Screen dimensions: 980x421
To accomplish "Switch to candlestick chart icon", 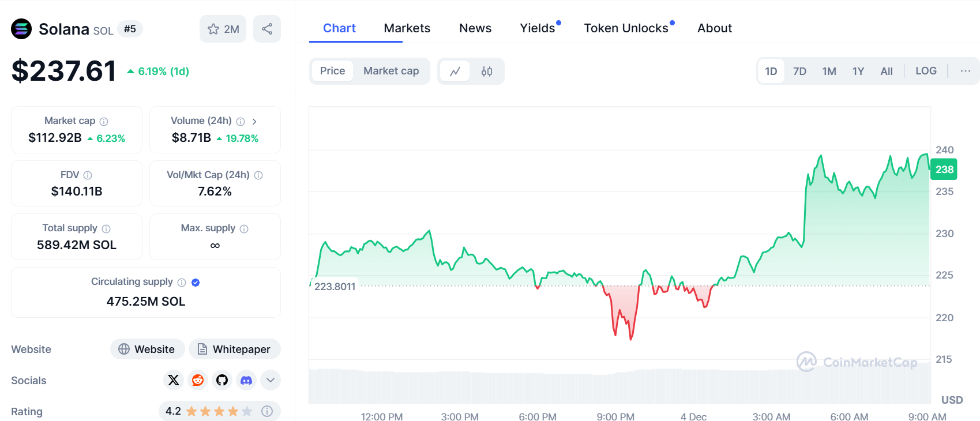I will pyautogui.click(x=487, y=72).
